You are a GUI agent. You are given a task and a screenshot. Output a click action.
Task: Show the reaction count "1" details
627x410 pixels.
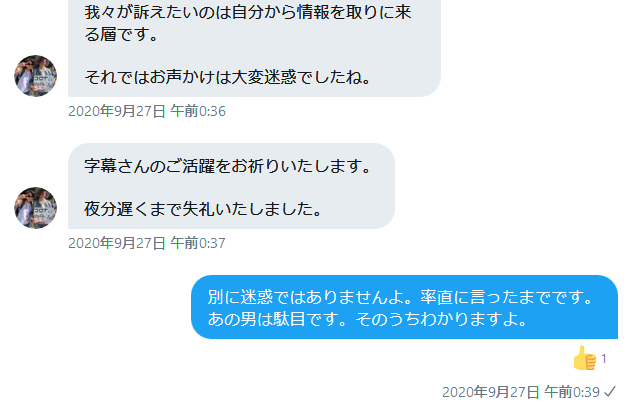604,359
